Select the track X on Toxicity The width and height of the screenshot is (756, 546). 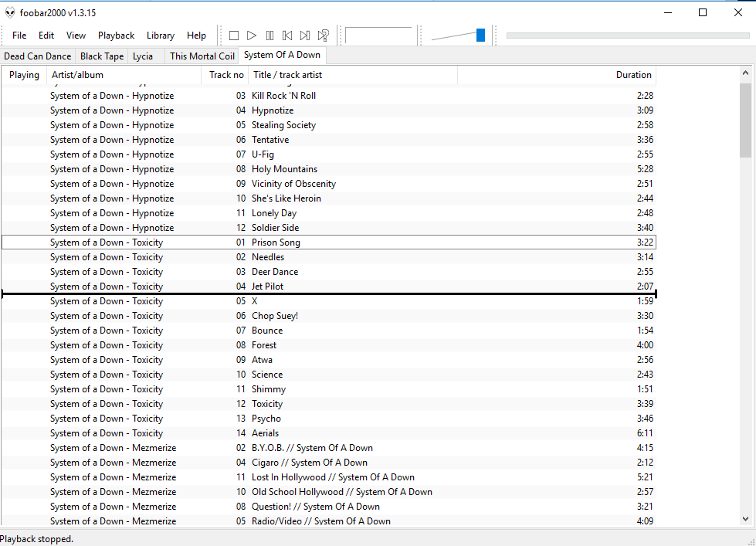click(x=329, y=301)
